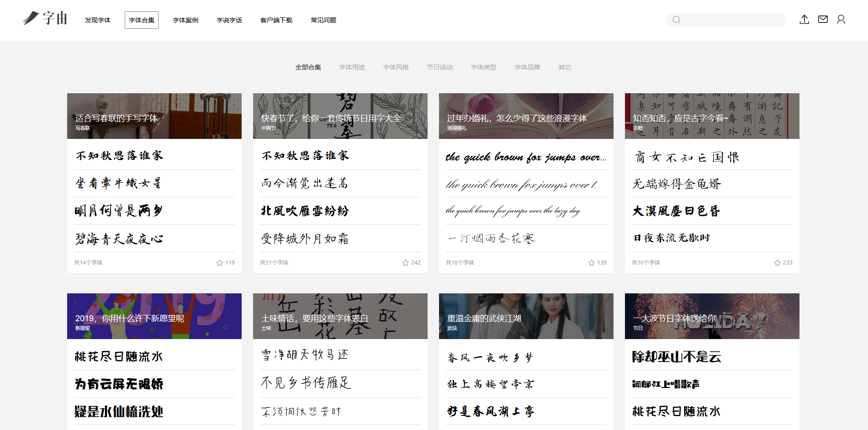Star the collection with 233 favorites
The image size is (868, 430).
point(778,263)
